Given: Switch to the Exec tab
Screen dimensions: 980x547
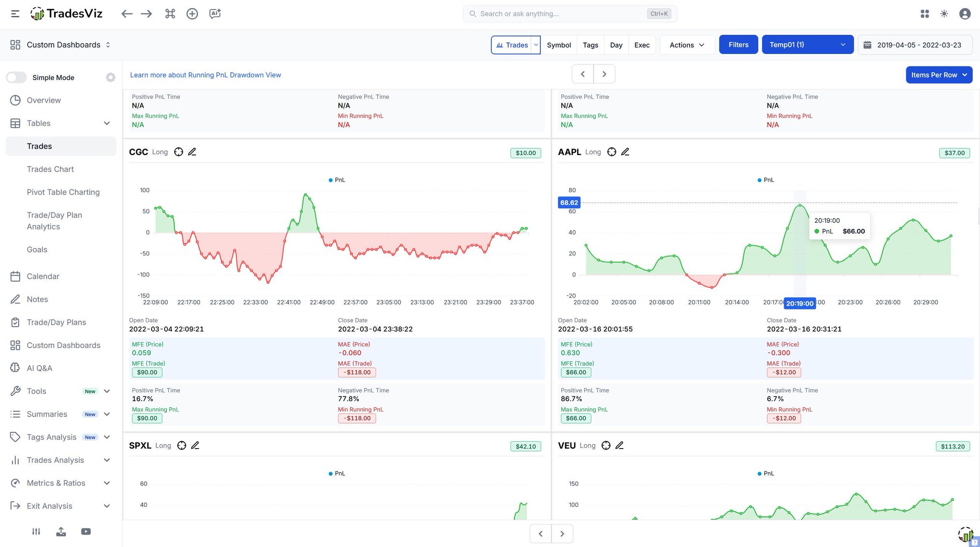Looking at the screenshot, I should point(642,45).
